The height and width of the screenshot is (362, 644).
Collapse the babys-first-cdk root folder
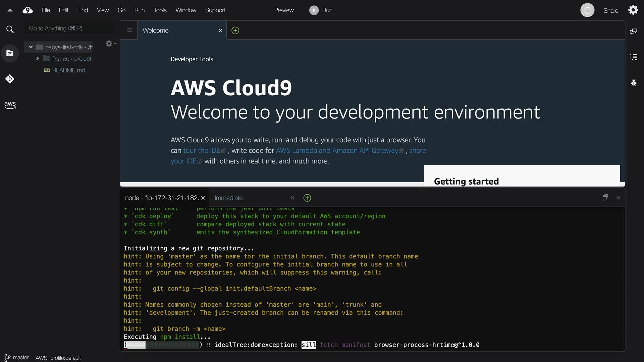pyautogui.click(x=31, y=47)
